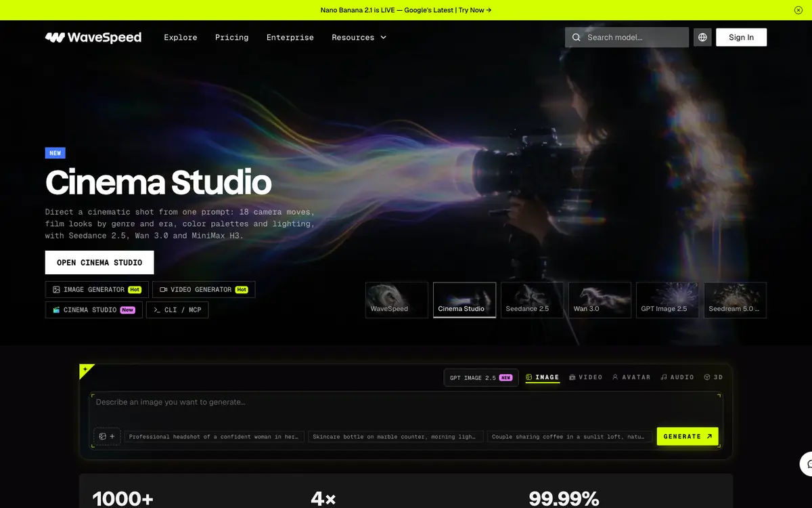Pick the Seedance 2.5 thumbnail
This screenshot has width=812, height=508.
pyautogui.click(x=532, y=300)
